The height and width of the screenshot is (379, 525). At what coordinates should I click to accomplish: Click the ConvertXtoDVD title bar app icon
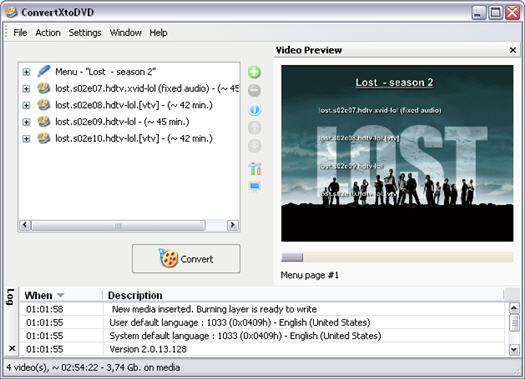11,12
